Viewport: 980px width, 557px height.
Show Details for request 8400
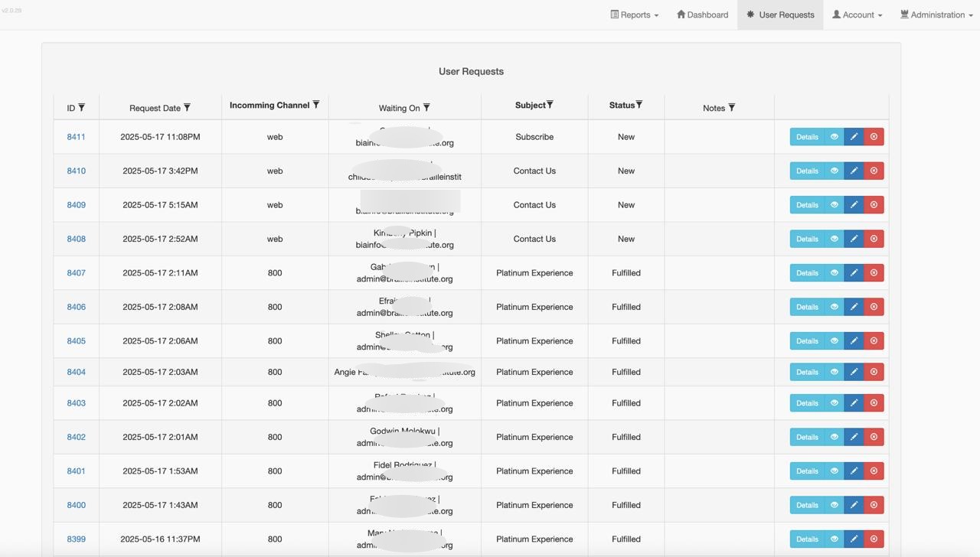point(807,505)
